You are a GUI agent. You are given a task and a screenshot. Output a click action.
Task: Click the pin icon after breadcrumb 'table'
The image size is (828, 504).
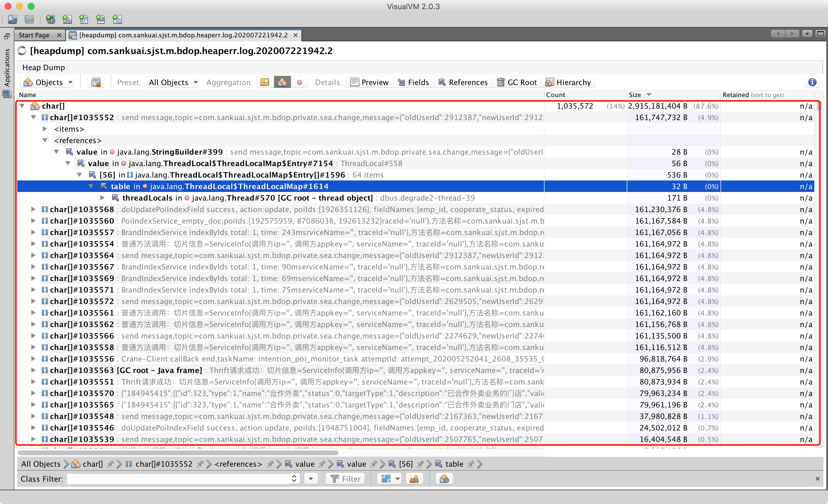(471, 464)
